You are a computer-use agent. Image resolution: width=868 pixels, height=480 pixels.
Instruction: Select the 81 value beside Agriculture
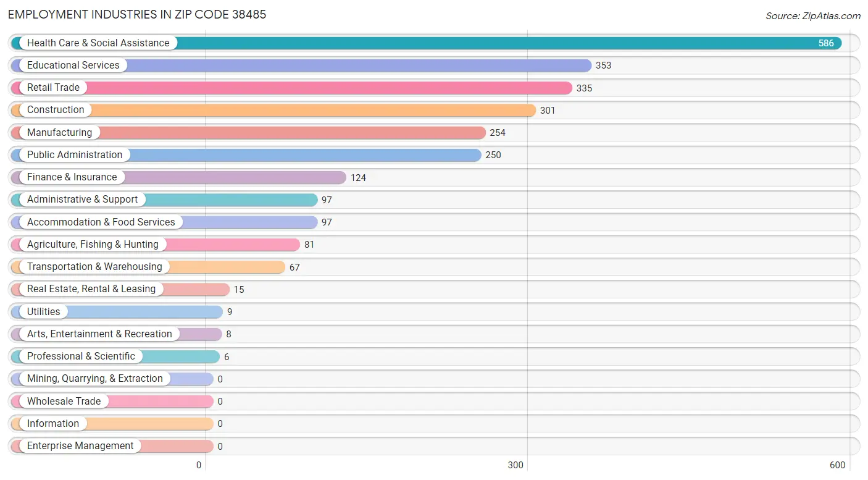point(309,245)
